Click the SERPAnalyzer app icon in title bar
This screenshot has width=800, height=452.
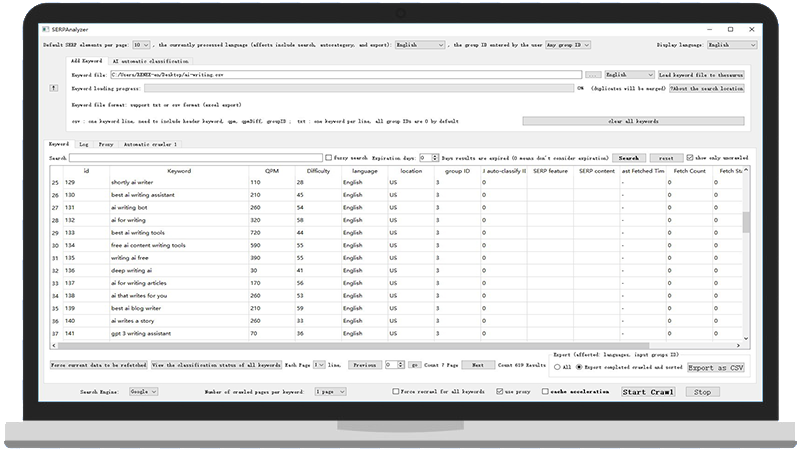point(46,30)
